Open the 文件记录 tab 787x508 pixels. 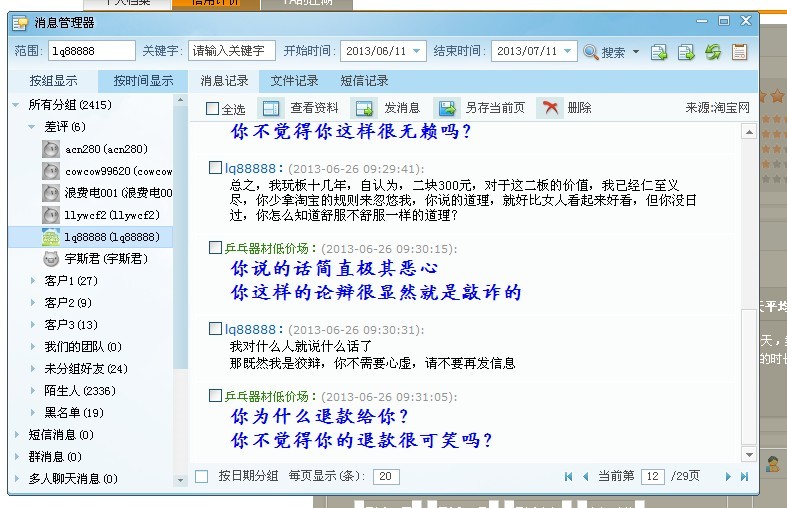coord(294,81)
